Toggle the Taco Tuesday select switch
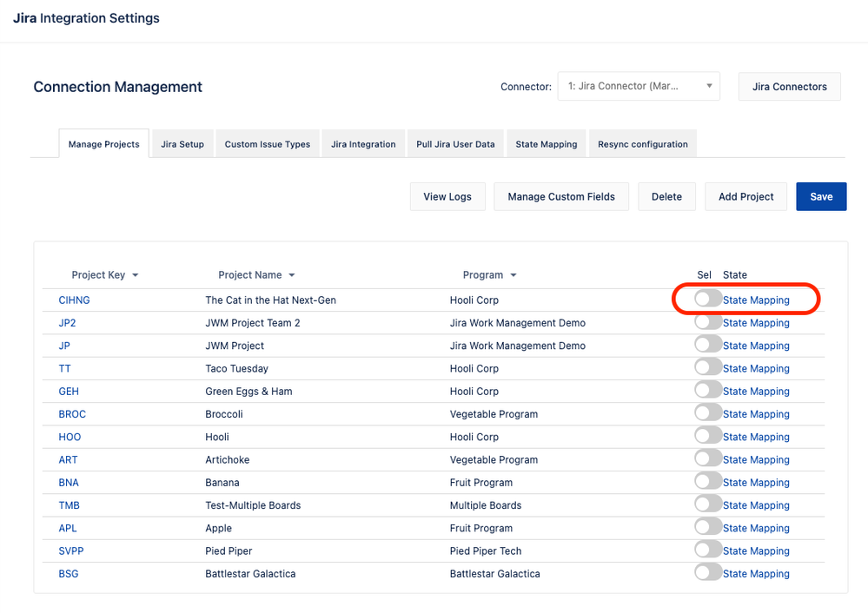The height and width of the screenshot is (613, 868). (x=708, y=366)
